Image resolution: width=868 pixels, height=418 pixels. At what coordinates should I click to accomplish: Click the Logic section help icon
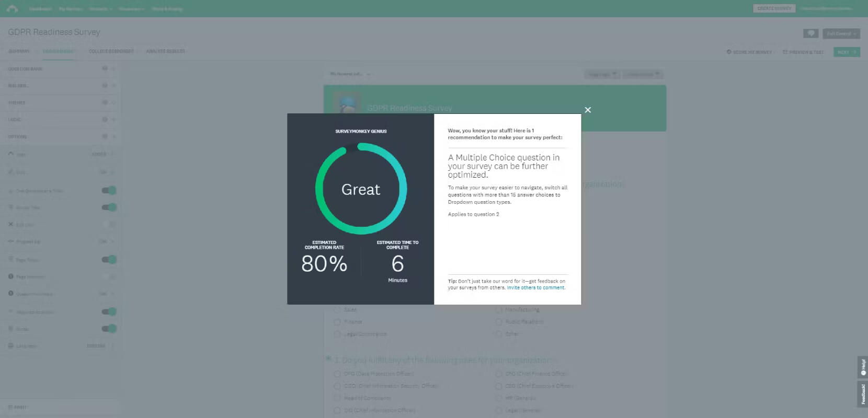[105, 120]
